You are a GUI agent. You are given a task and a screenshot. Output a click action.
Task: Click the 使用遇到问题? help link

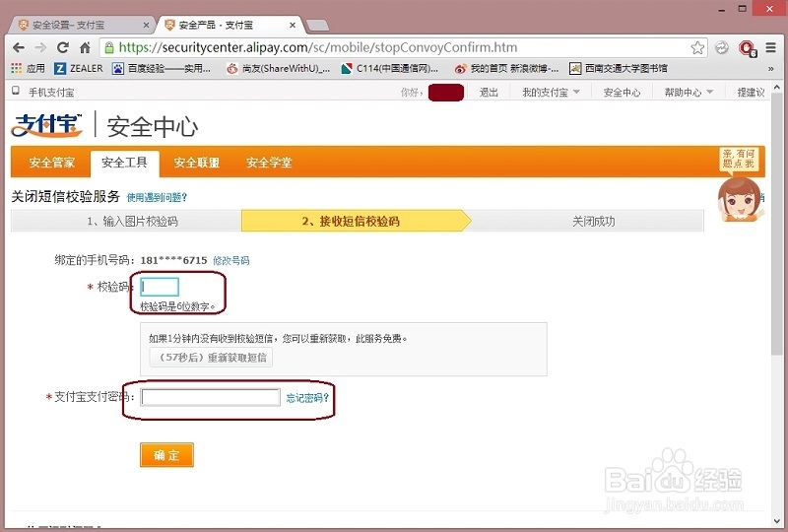[157, 198]
